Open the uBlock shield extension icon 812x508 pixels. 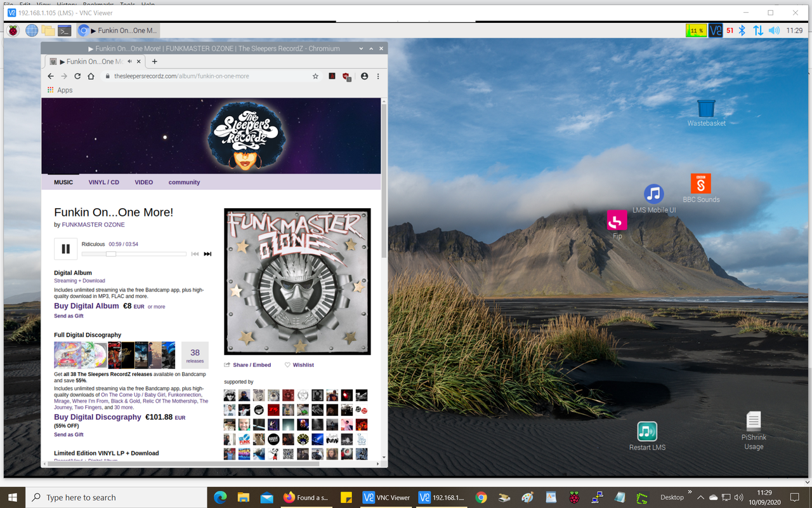click(x=346, y=76)
